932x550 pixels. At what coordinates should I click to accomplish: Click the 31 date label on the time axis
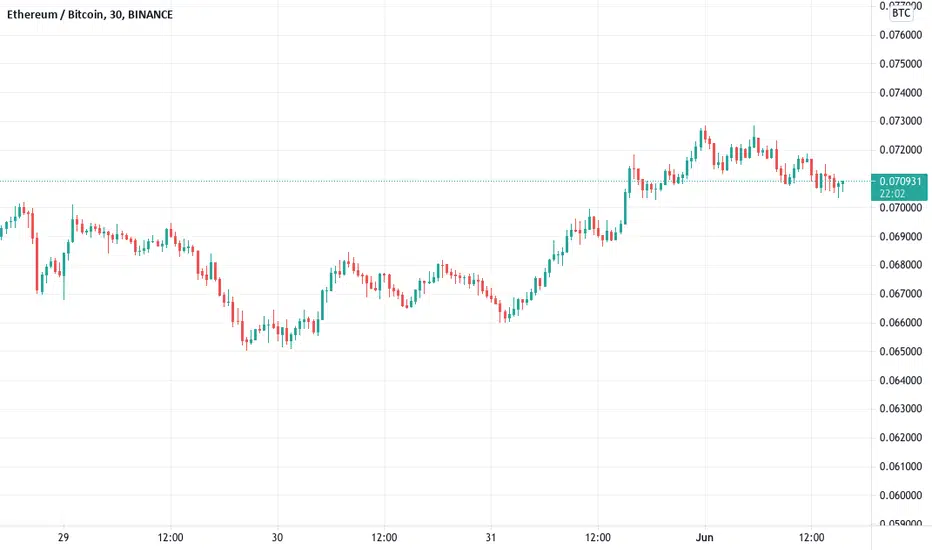(491, 538)
